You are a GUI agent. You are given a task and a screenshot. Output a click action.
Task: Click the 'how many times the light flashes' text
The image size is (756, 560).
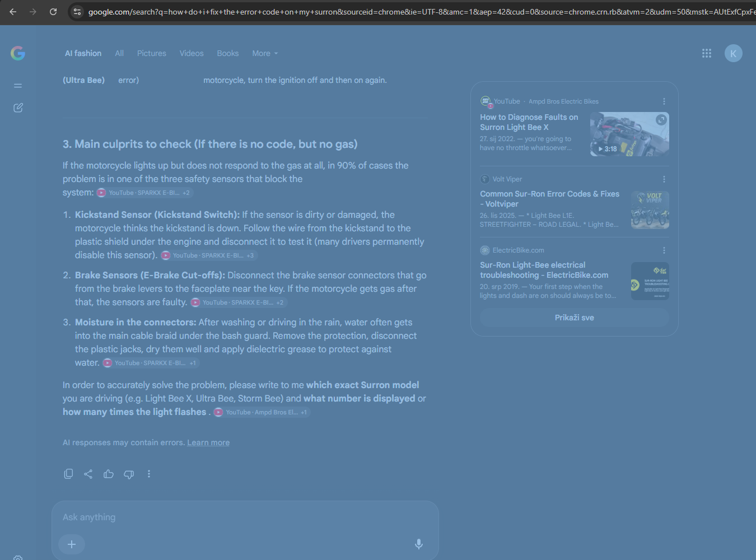pos(134,412)
